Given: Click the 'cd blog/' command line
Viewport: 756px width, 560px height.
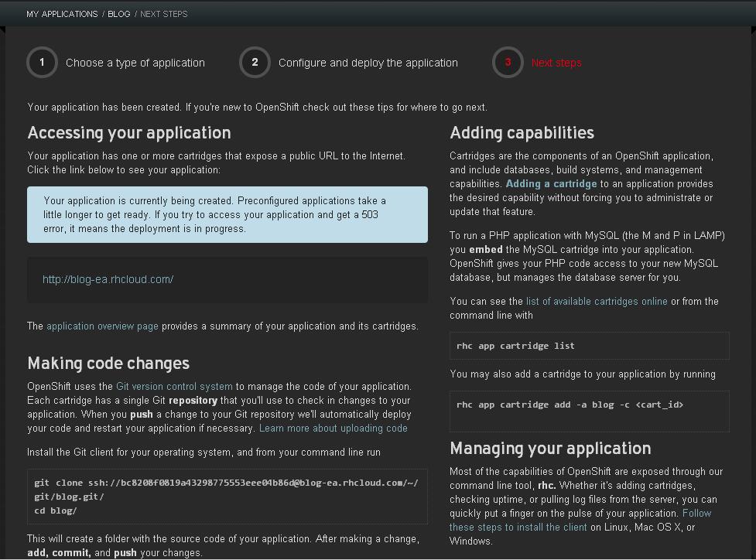Looking at the screenshot, I should (56, 510).
